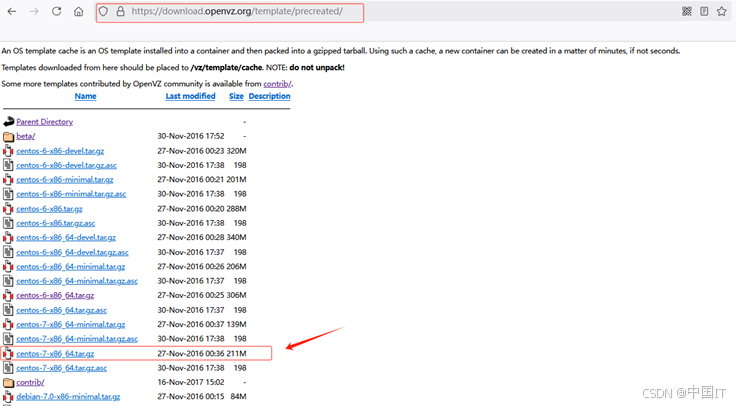
Task: Click file icon of centos-6-x86_64-devel.tar.gz.asc
Action: pos(8,252)
